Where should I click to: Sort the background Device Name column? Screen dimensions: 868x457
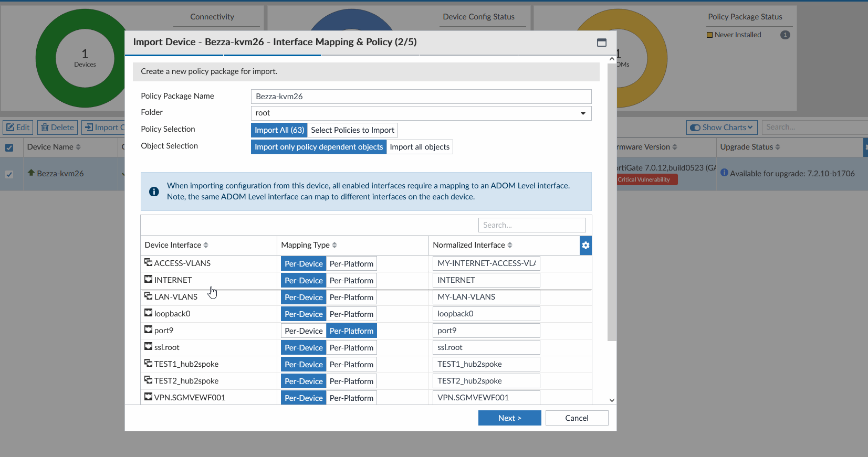pyautogui.click(x=78, y=147)
